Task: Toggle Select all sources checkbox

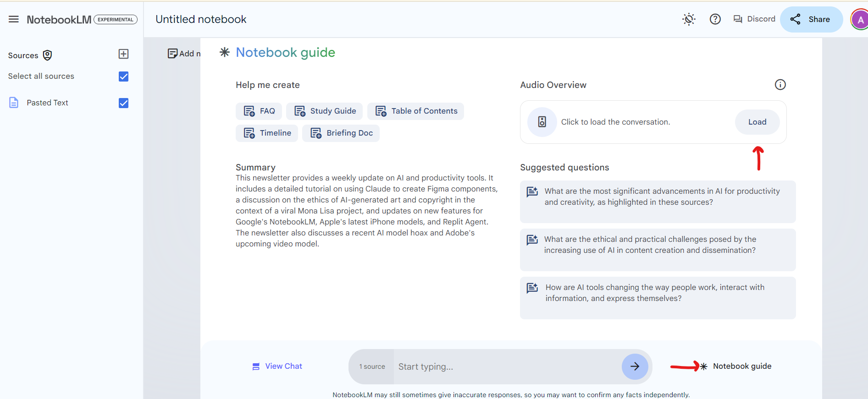Action: pos(123,77)
